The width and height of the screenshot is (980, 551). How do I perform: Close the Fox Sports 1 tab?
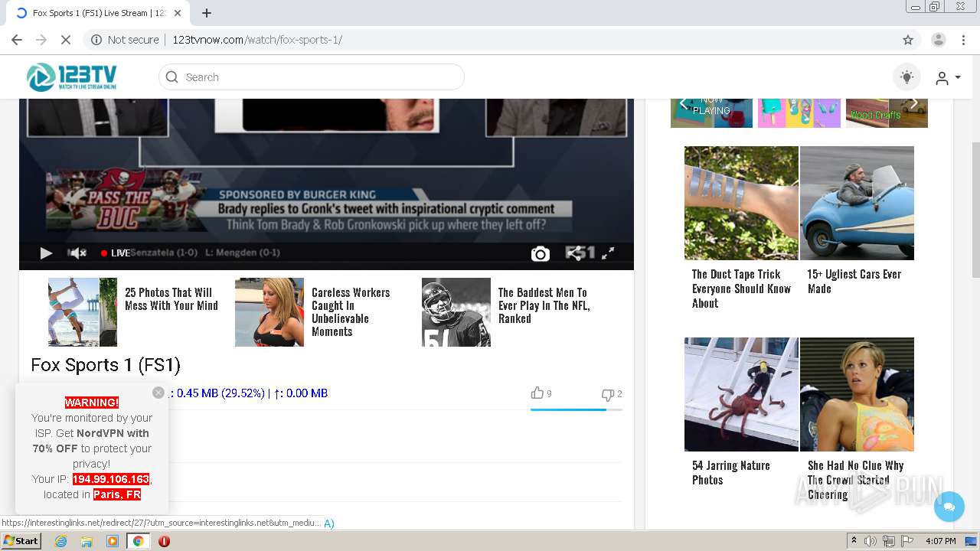178,13
